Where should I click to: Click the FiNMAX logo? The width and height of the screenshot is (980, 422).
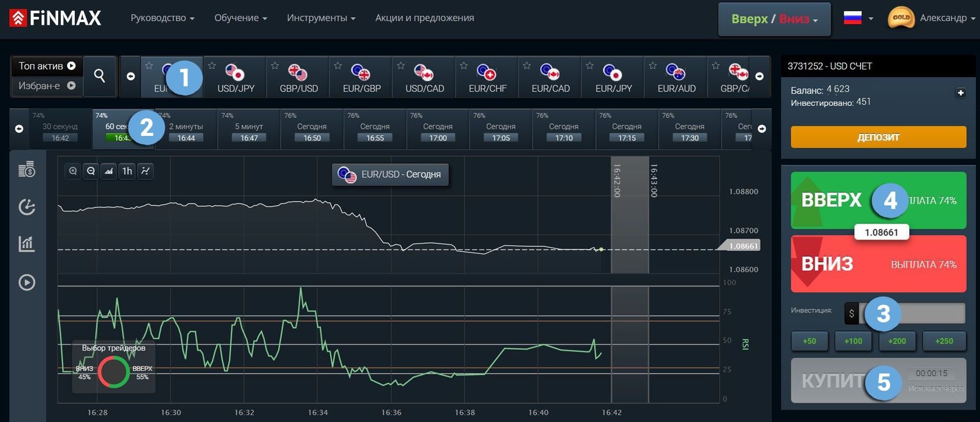[x=55, y=18]
